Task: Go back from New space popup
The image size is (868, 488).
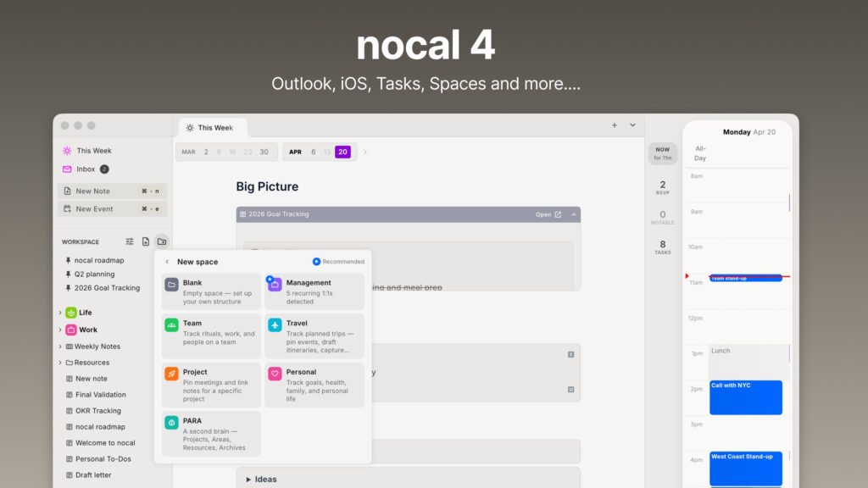Action: (167, 262)
